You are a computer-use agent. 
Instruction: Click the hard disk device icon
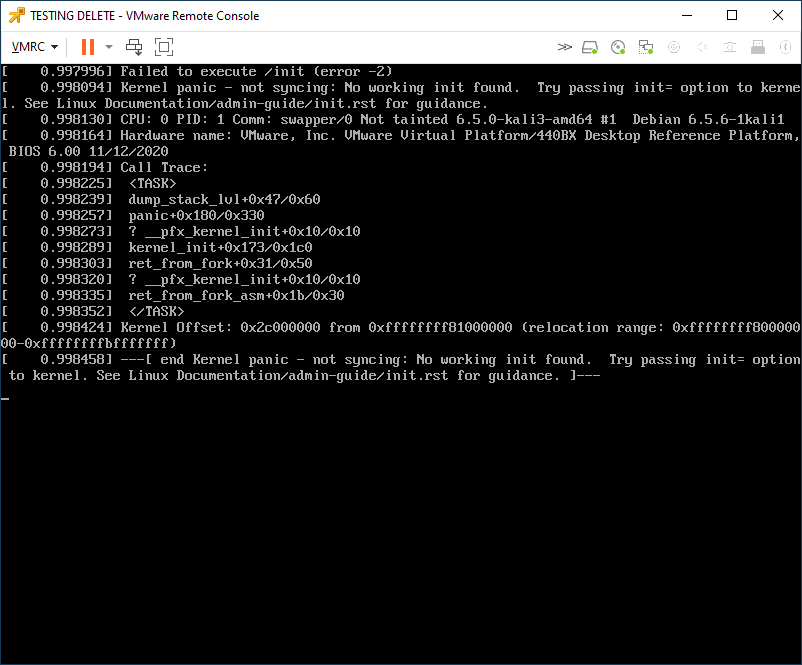click(590, 47)
